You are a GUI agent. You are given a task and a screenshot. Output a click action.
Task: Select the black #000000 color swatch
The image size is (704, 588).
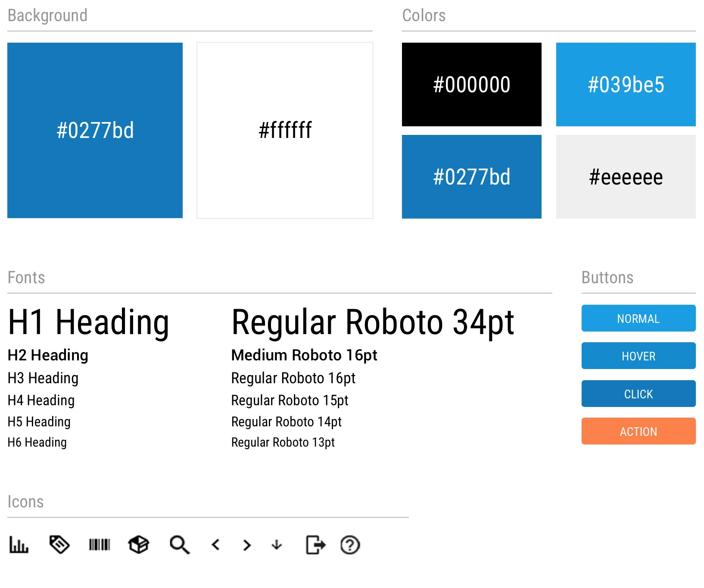472,84
